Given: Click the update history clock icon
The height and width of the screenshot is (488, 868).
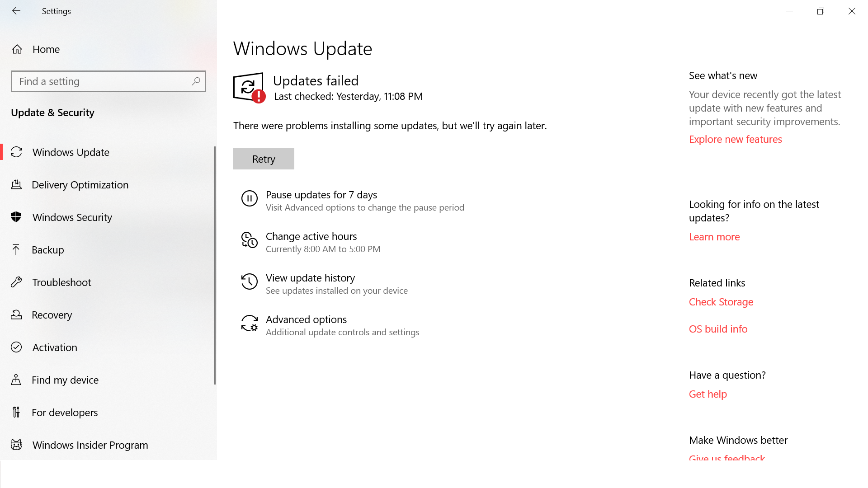Looking at the screenshot, I should 250,282.
